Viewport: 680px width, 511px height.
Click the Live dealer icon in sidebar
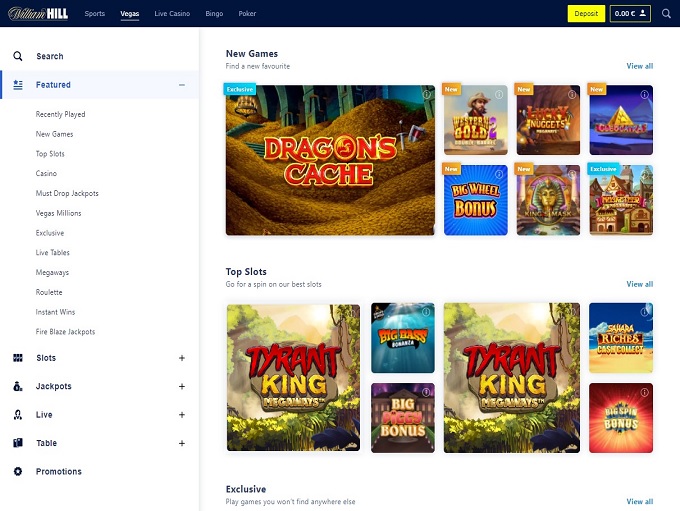point(18,415)
